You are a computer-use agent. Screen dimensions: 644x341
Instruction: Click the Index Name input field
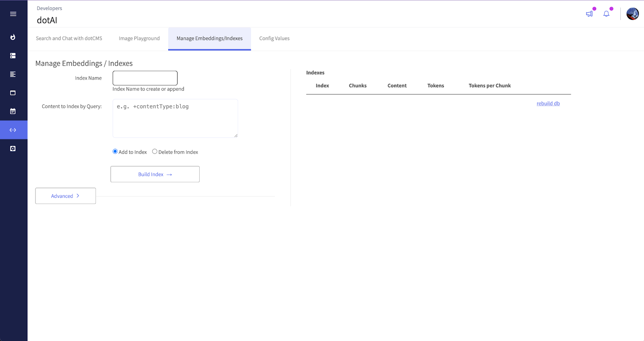point(145,78)
